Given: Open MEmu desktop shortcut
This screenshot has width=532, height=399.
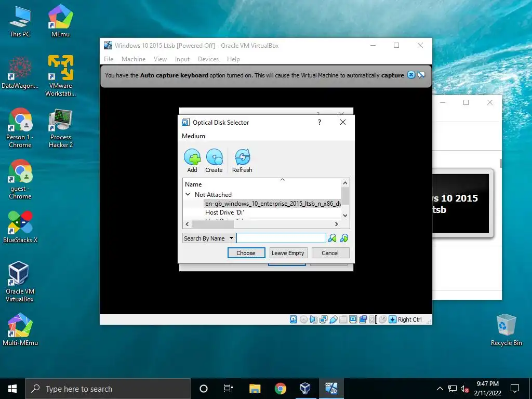Looking at the screenshot, I should point(60,21).
